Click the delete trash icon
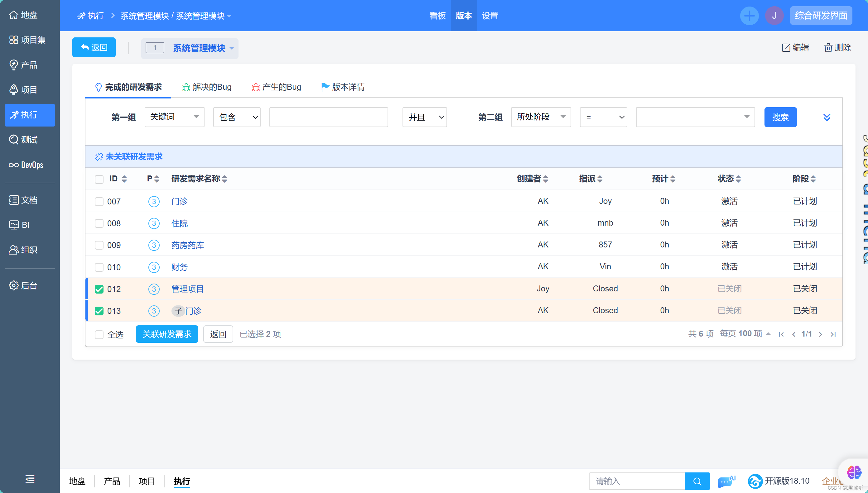868x493 pixels. (828, 48)
